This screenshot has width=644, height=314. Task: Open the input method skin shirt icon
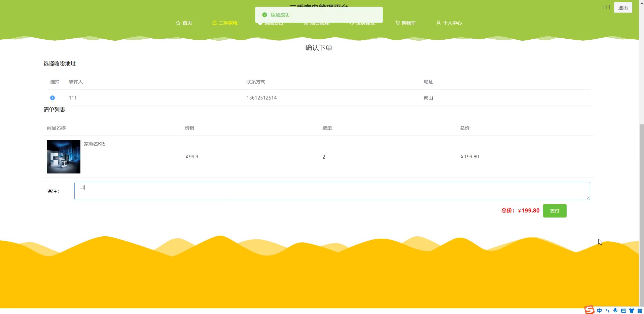pos(632,311)
